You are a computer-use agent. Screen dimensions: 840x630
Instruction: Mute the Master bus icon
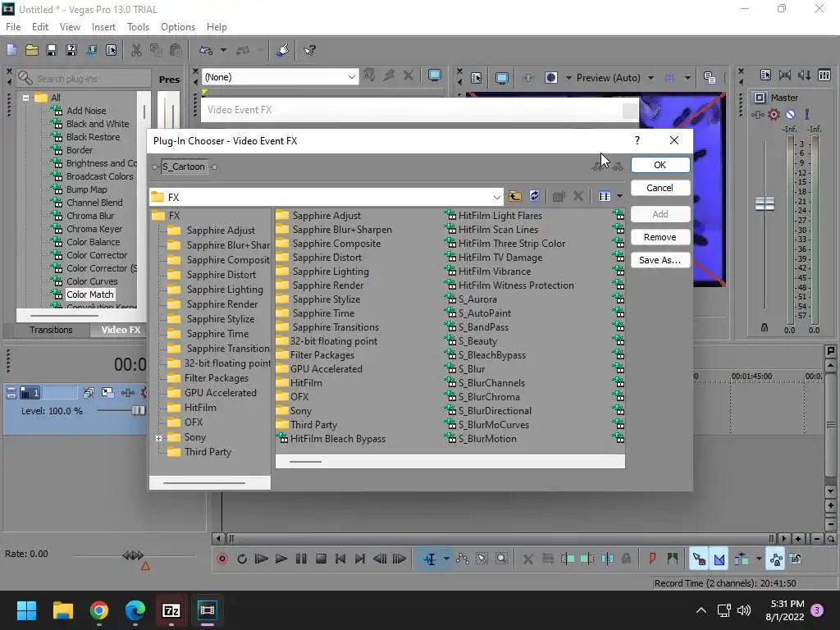tap(790, 114)
